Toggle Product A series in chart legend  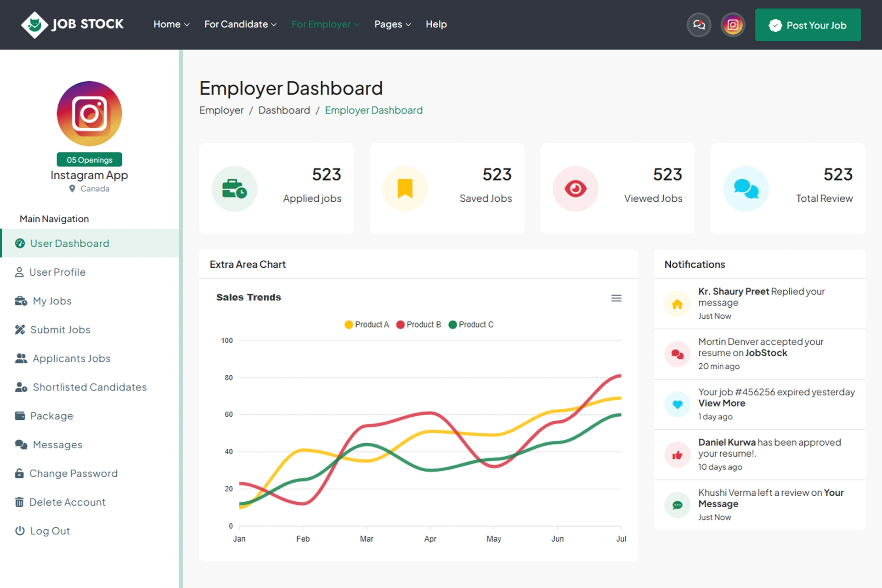[x=367, y=325]
